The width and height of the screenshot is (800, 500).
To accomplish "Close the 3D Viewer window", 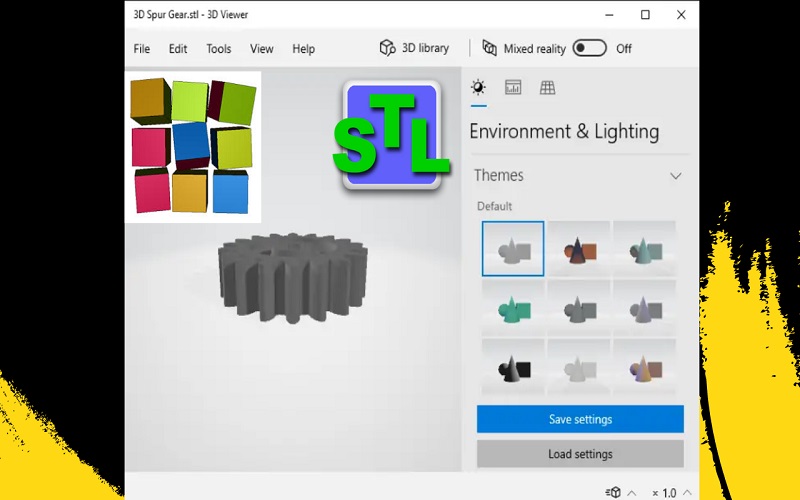I will (681, 15).
